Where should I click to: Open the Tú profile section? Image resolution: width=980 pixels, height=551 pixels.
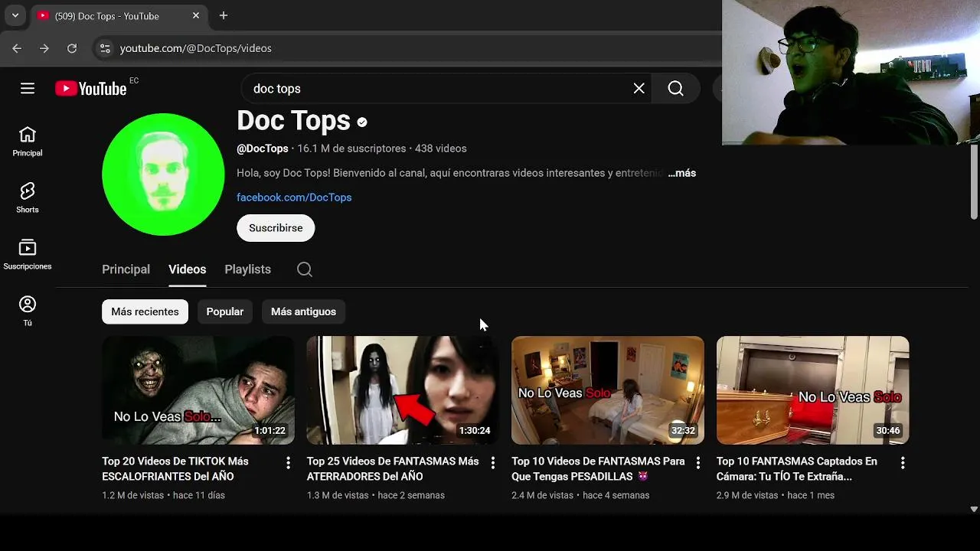[x=28, y=311]
